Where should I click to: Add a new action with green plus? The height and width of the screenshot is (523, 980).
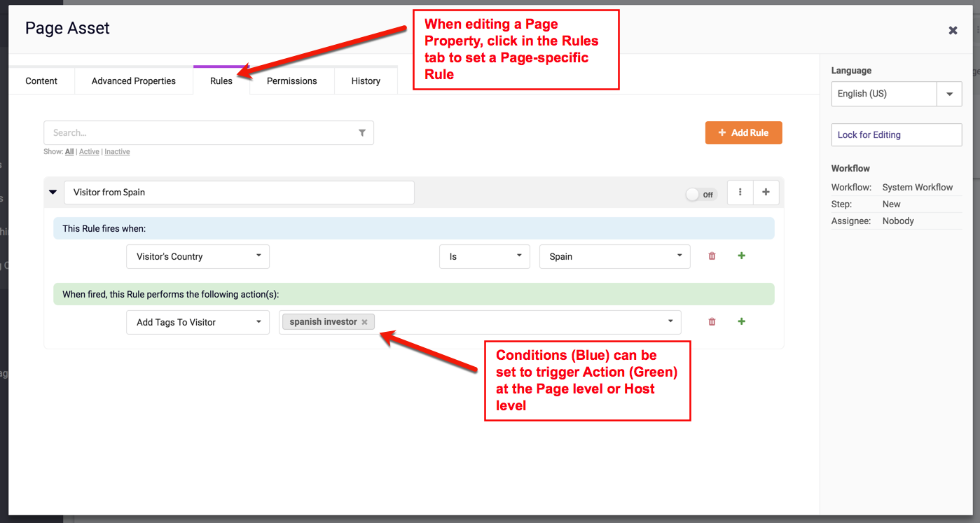coord(741,322)
